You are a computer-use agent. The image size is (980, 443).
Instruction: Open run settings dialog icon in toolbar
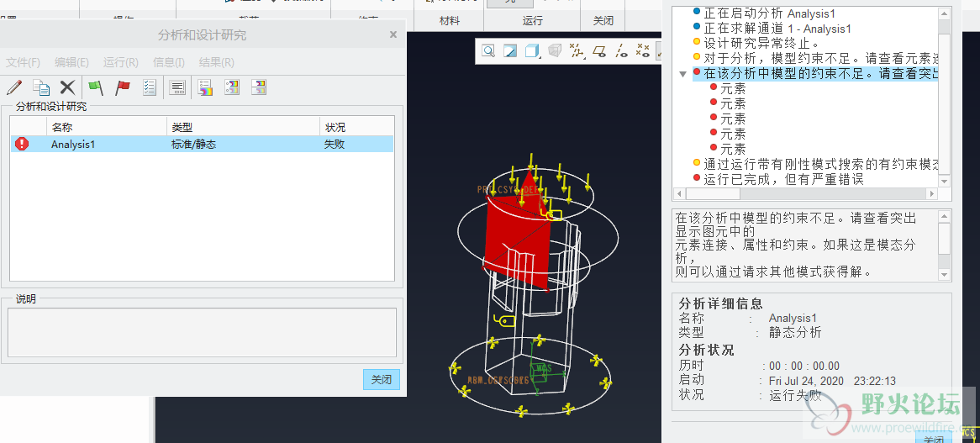click(x=177, y=87)
